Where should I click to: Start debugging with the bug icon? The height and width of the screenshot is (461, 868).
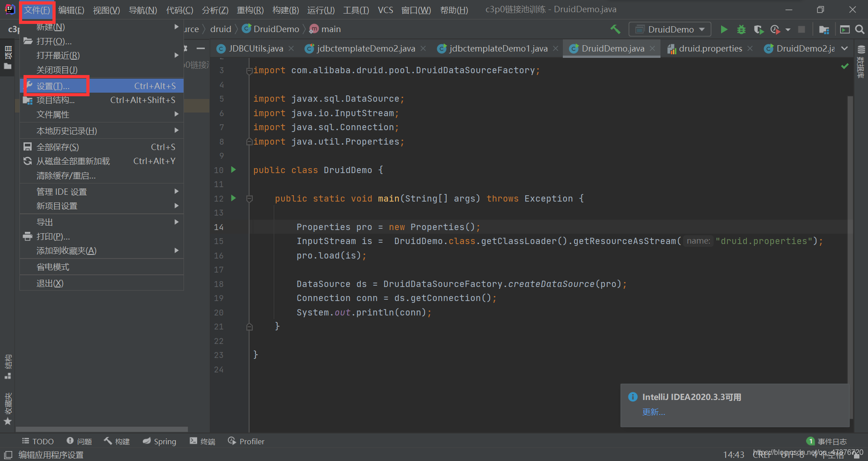[741, 29]
